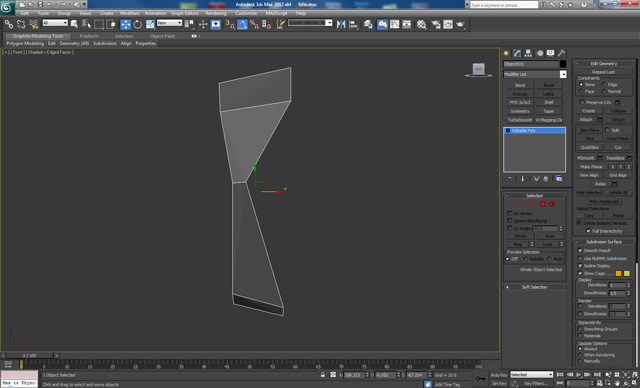The width and height of the screenshot is (640, 388).
Task: Click the Align tool icon
Action: pos(353,24)
